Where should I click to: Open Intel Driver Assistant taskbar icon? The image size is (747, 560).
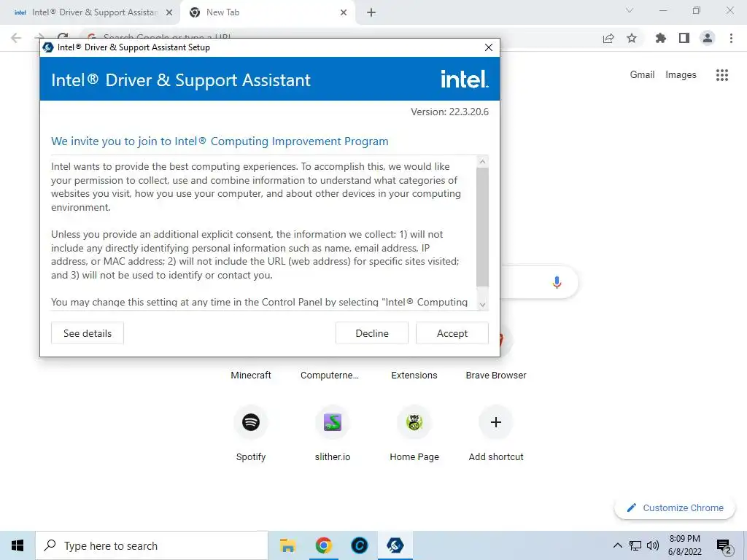click(395, 545)
